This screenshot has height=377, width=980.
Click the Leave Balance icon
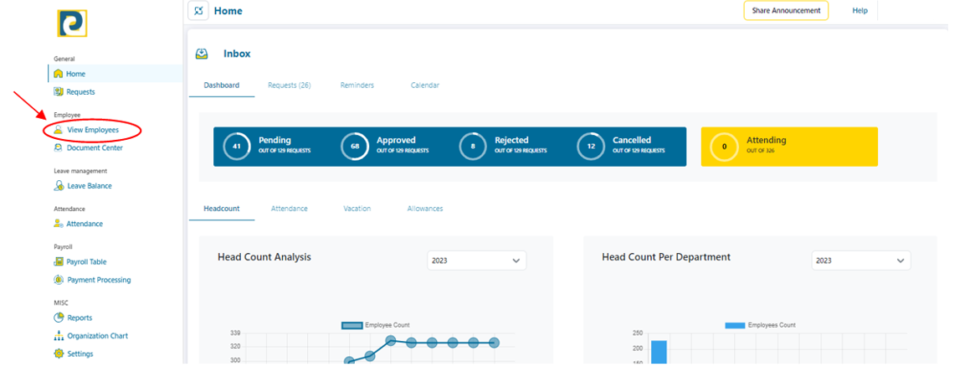(59, 186)
